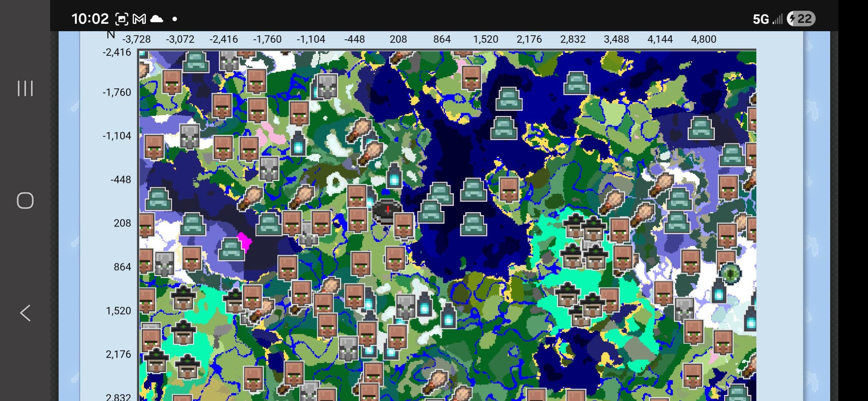Tap the 10:02 clock in status bar
Screen dimensions: 868x401
pyautogui.click(x=90, y=19)
